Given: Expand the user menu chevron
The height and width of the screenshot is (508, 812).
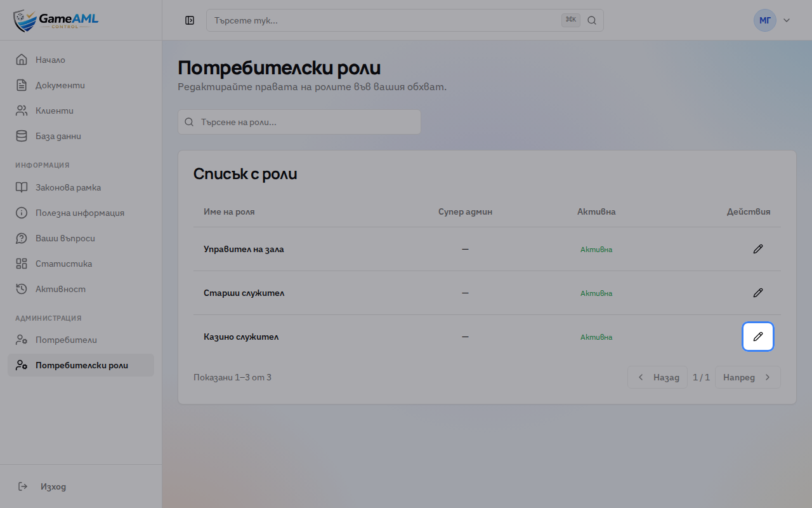Looking at the screenshot, I should 787,20.
